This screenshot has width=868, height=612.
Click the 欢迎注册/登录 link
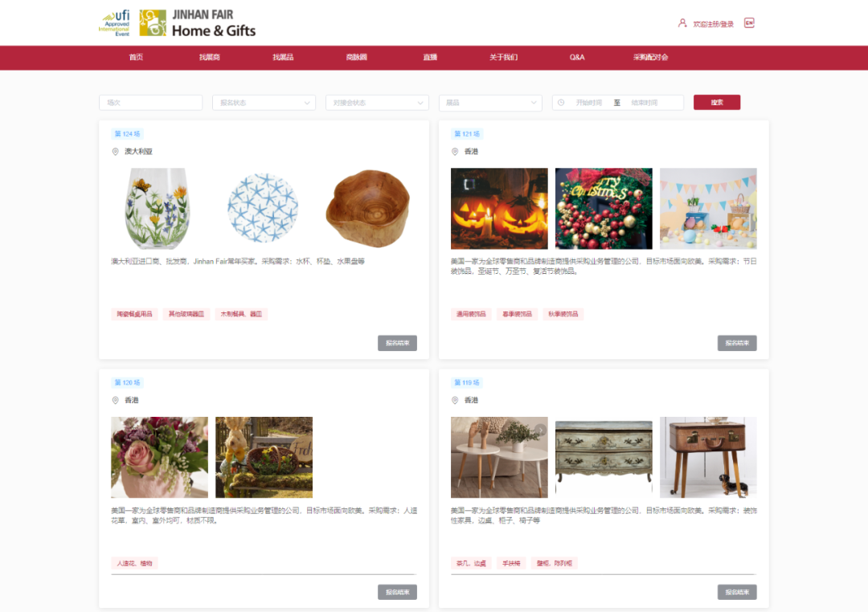click(x=713, y=24)
